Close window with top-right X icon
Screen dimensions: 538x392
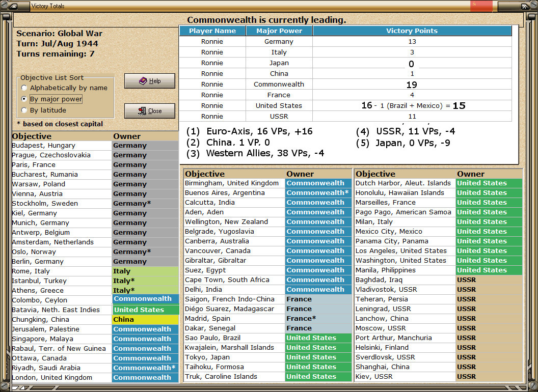pyautogui.click(x=524, y=6)
